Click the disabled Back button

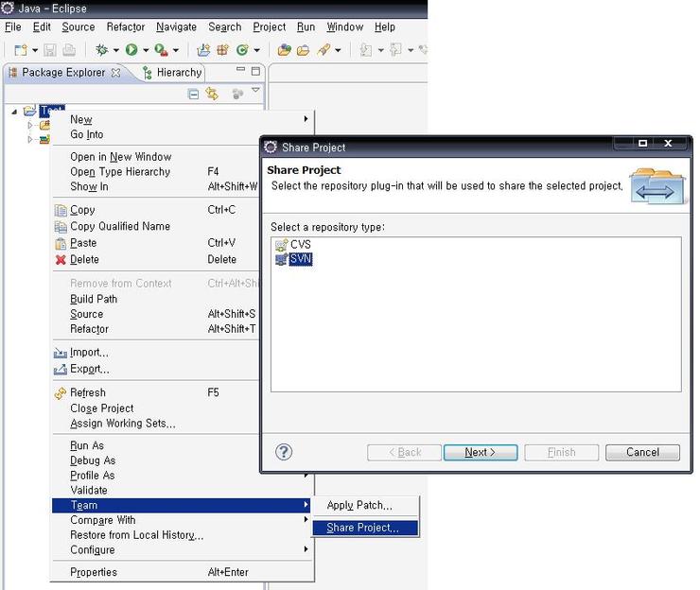405,453
